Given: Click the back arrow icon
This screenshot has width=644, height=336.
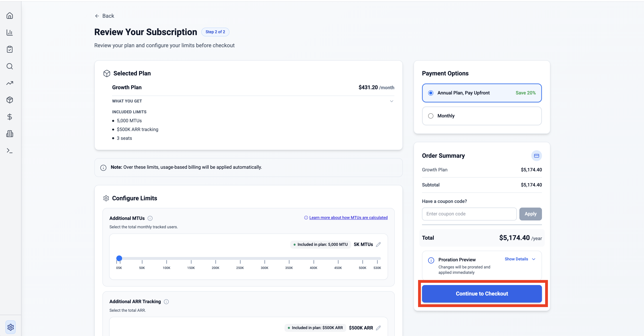Looking at the screenshot, I should (x=97, y=16).
